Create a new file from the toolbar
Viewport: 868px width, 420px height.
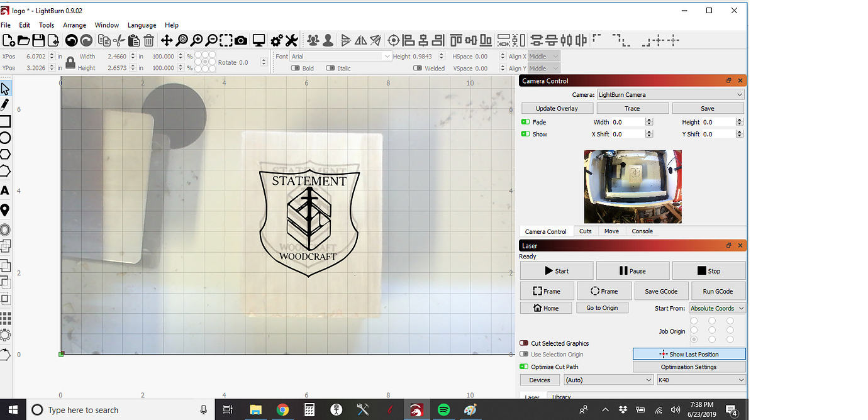[x=8, y=41]
